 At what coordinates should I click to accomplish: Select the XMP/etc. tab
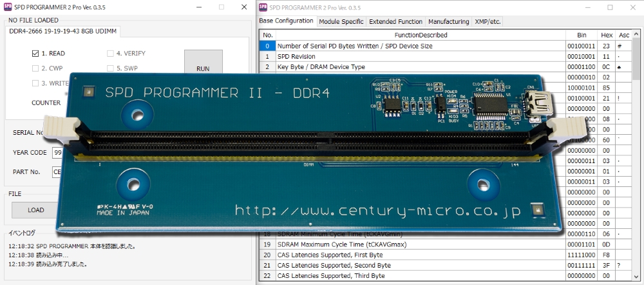tap(488, 21)
